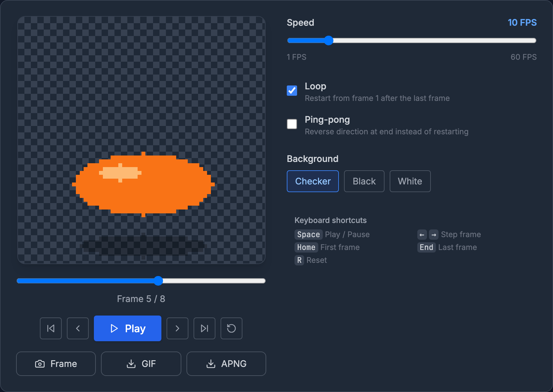Select the Checker background option
This screenshot has height=392, width=553.
[x=313, y=181]
